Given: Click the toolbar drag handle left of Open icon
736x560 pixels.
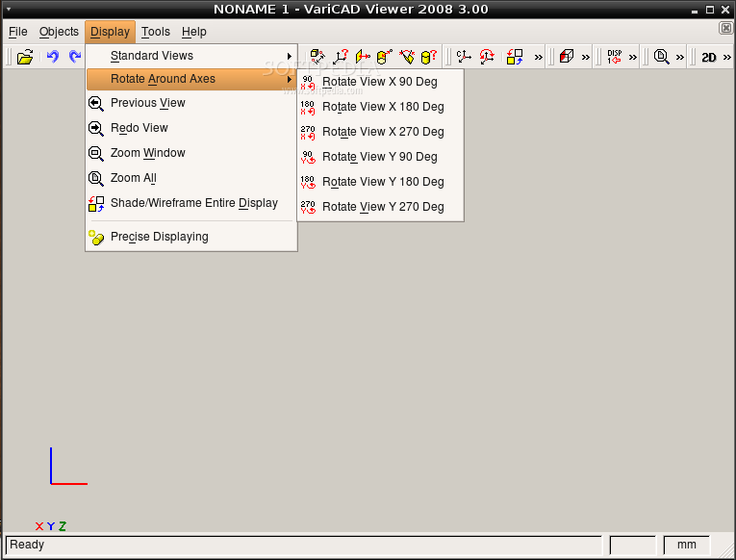Looking at the screenshot, I should [9, 57].
